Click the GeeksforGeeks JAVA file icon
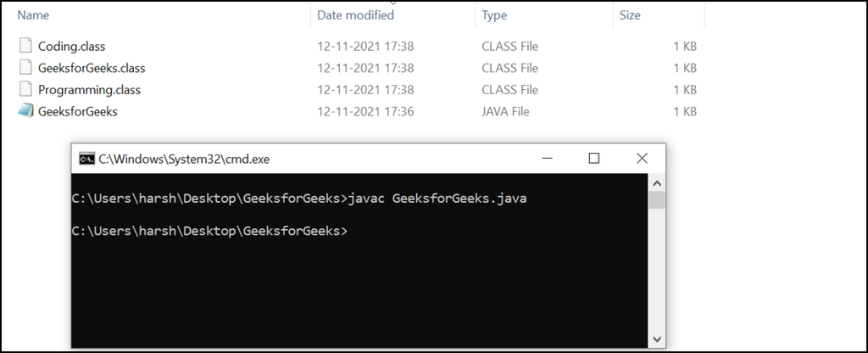The width and height of the screenshot is (868, 353). 25,111
